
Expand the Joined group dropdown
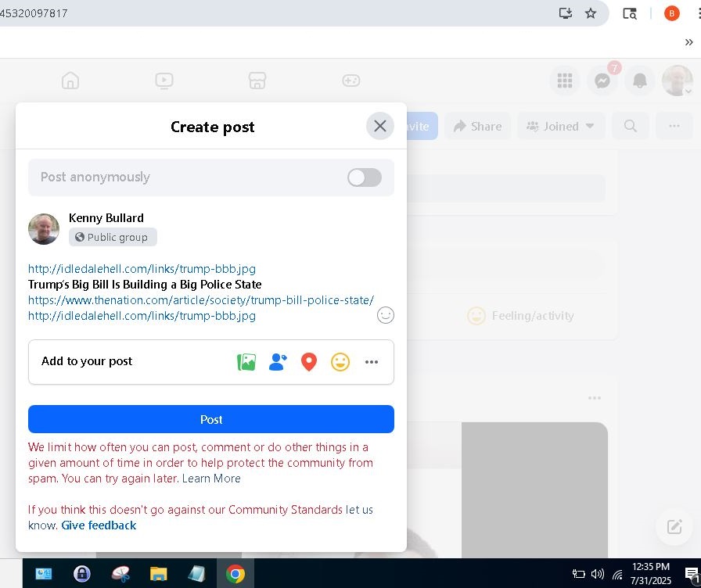click(x=561, y=126)
